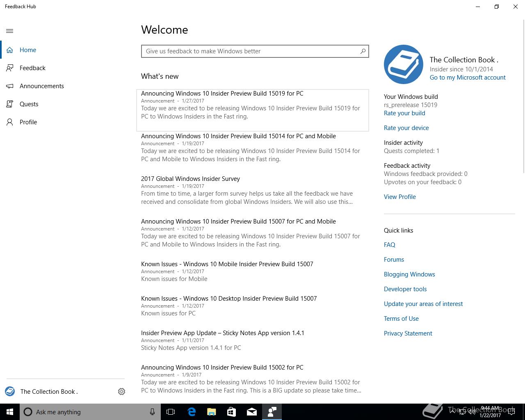Click the Home house icon

[x=10, y=50]
